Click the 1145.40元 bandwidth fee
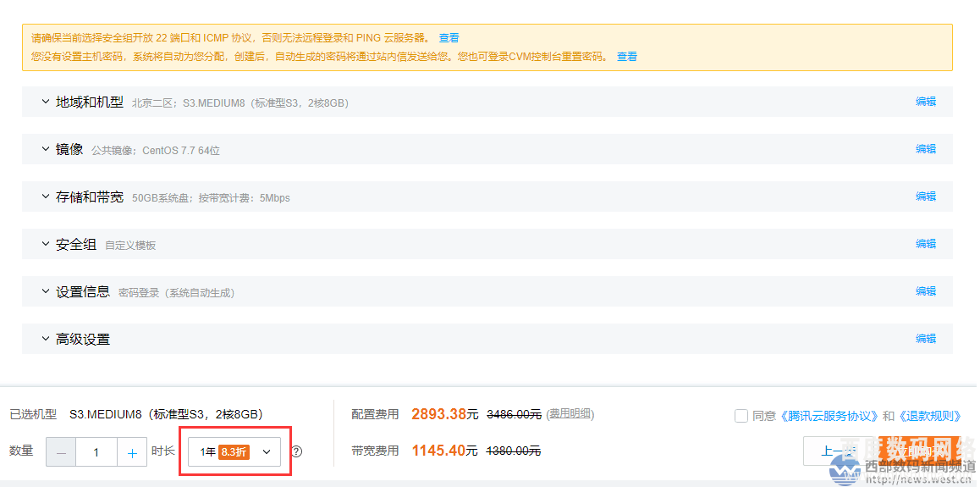The image size is (980, 487). click(x=444, y=450)
